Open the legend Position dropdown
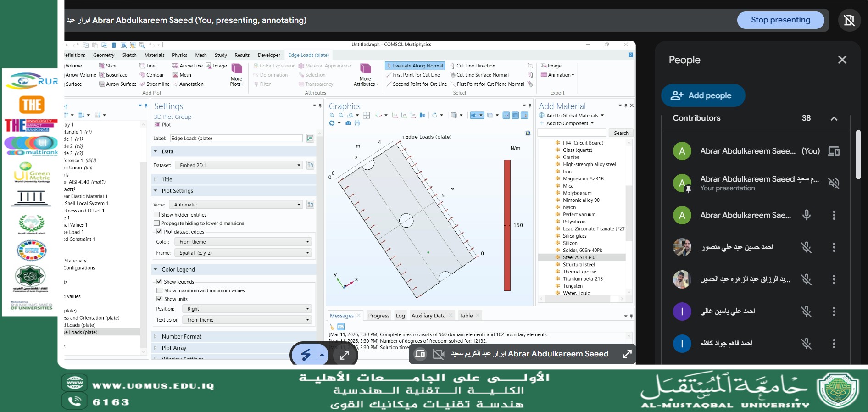868x412 pixels. coord(247,309)
